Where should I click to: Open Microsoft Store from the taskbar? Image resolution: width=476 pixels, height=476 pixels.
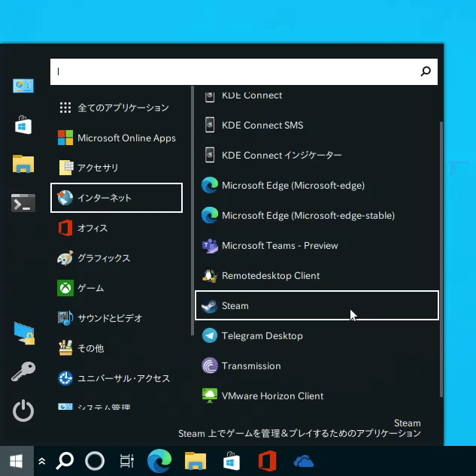pos(232,461)
